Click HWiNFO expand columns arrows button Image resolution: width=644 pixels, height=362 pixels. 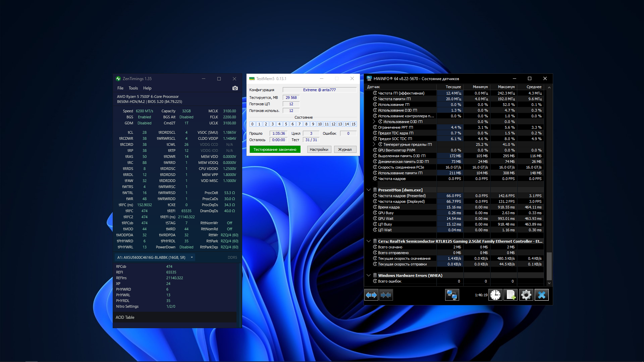pyautogui.click(x=371, y=295)
